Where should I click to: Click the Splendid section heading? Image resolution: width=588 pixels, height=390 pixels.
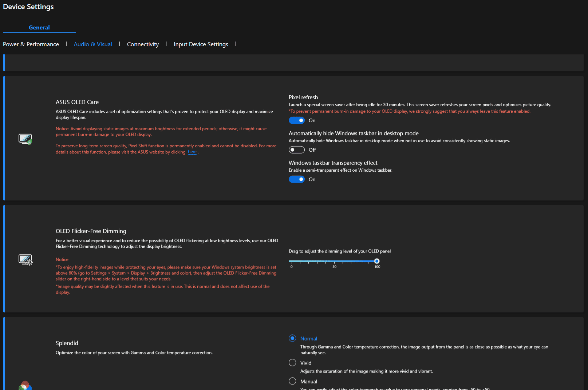[67, 343]
